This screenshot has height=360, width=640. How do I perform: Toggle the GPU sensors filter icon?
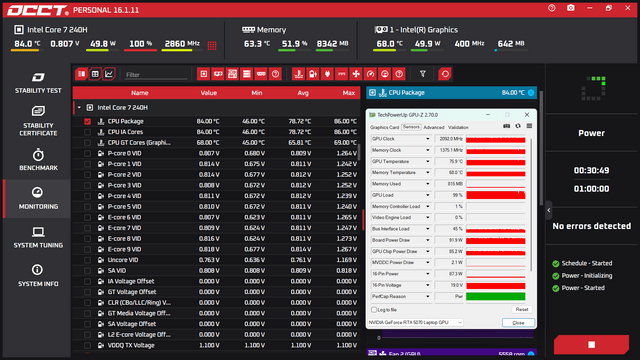[218, 74]
